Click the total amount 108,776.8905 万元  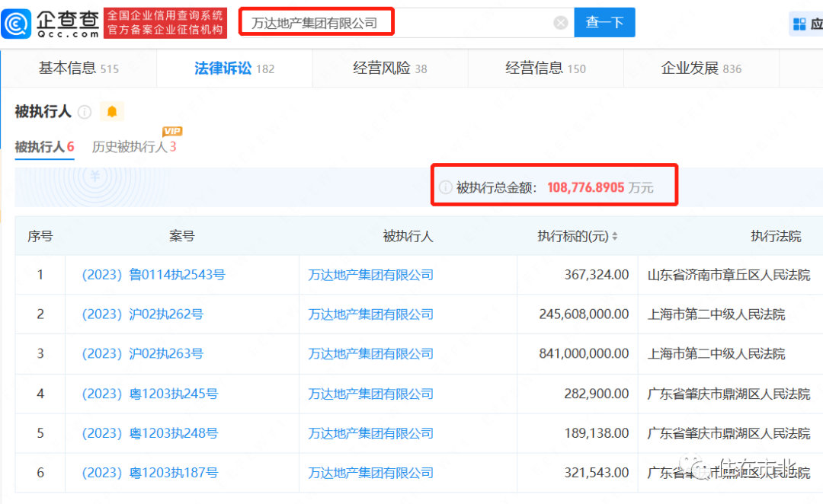600,187
